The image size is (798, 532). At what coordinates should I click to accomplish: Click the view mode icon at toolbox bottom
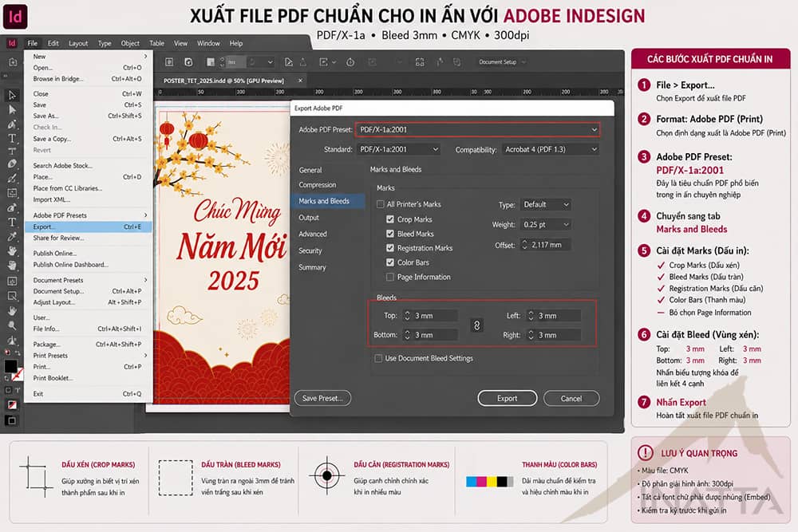(x=12, y=420)
